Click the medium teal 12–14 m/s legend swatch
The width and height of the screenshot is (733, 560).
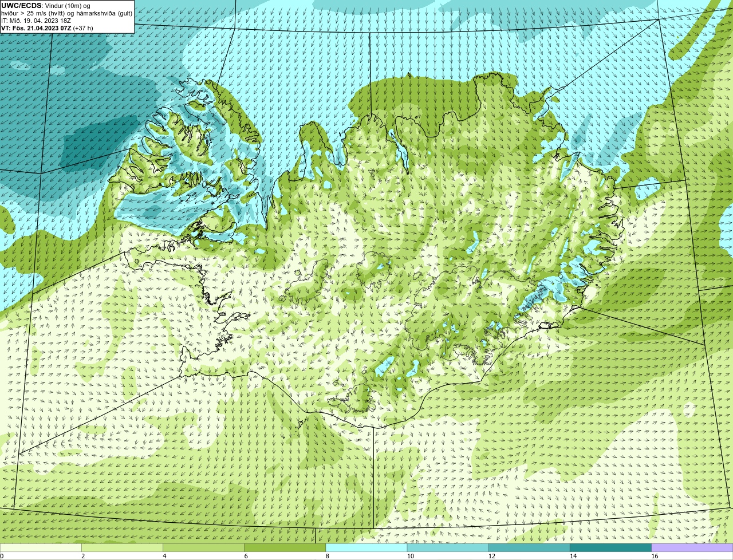click(529, 548)
